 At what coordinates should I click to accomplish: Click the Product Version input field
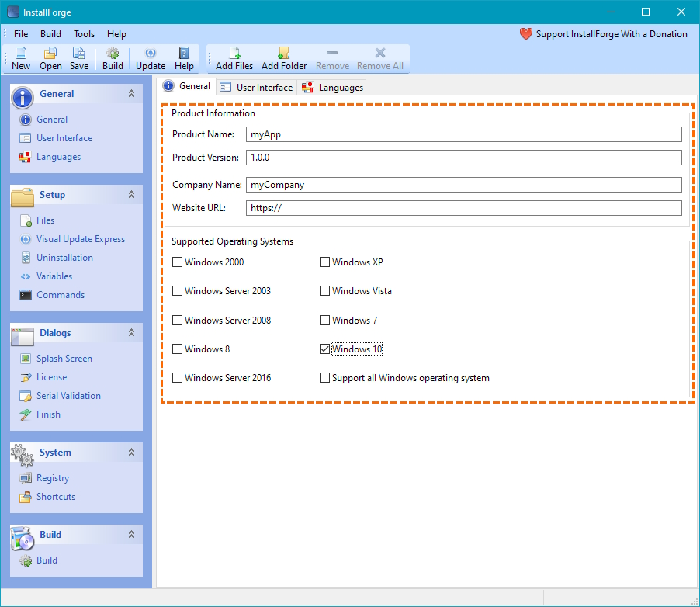click(x=464, y=158)
